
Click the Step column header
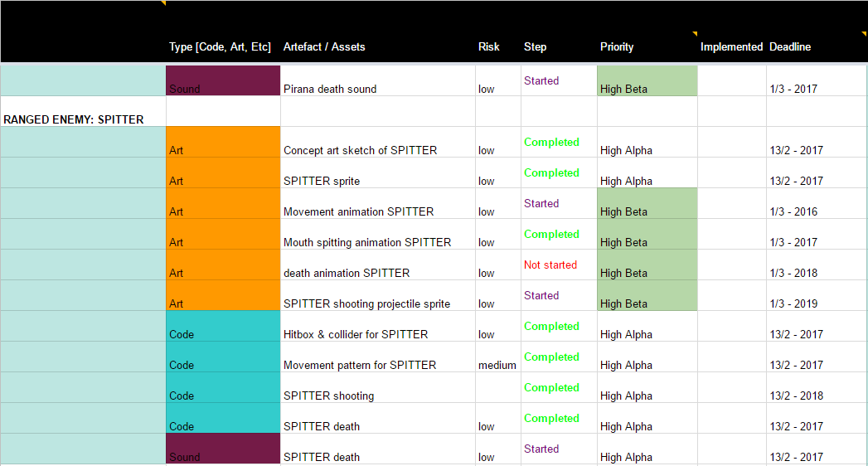click(x=536, y=47)
